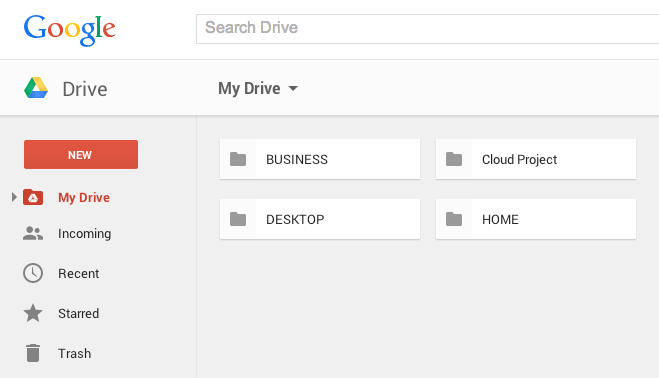Click the red My Drive folder icon
This screenshot has width=659, height=378.
[33, 197]
